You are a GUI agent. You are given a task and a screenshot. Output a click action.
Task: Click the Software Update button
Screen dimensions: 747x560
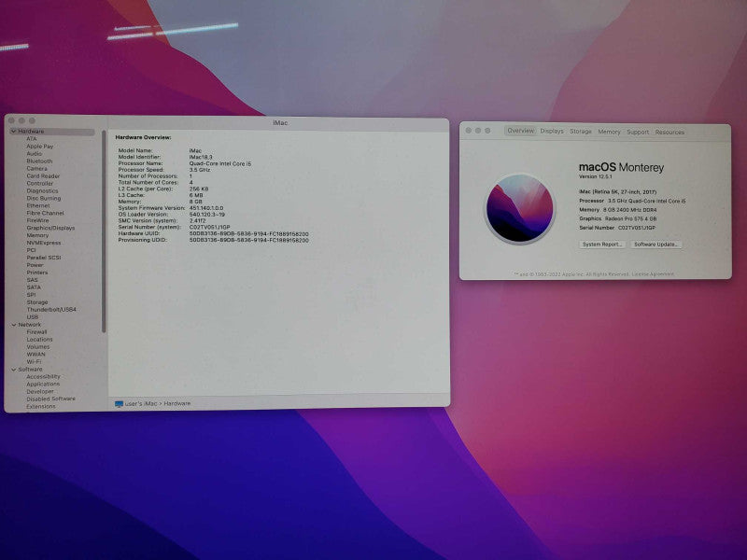click(656, 245)
